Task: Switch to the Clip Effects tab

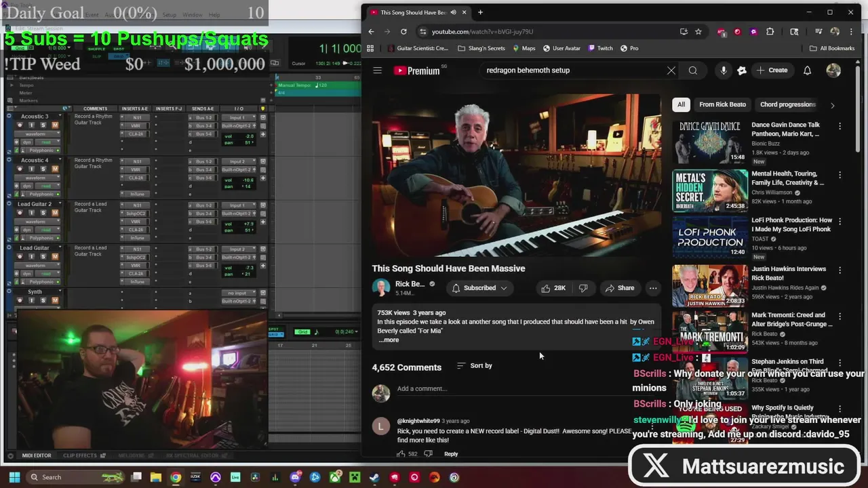Action: pyautogui.click(x=84, y=455)
